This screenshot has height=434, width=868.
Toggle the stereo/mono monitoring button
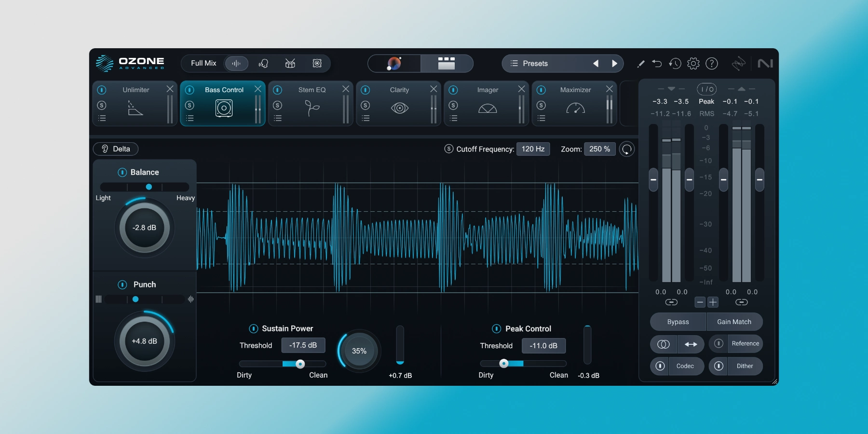pyautogui.click(x=663, y=344)
